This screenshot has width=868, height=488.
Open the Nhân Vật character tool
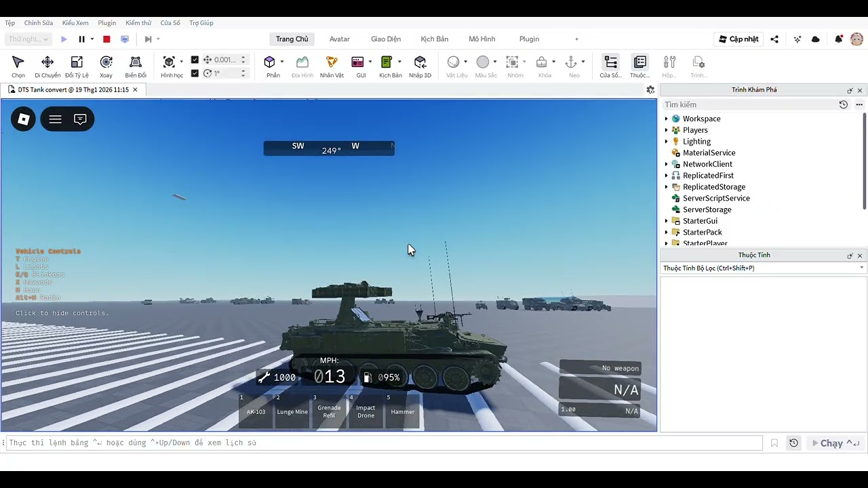point(332,66)
